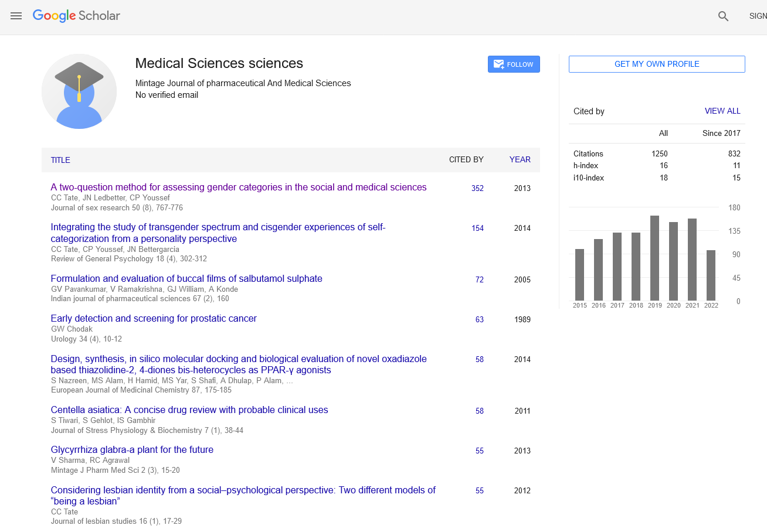Open View All citations link
The image size is (767, 532).
click(722, 111)
